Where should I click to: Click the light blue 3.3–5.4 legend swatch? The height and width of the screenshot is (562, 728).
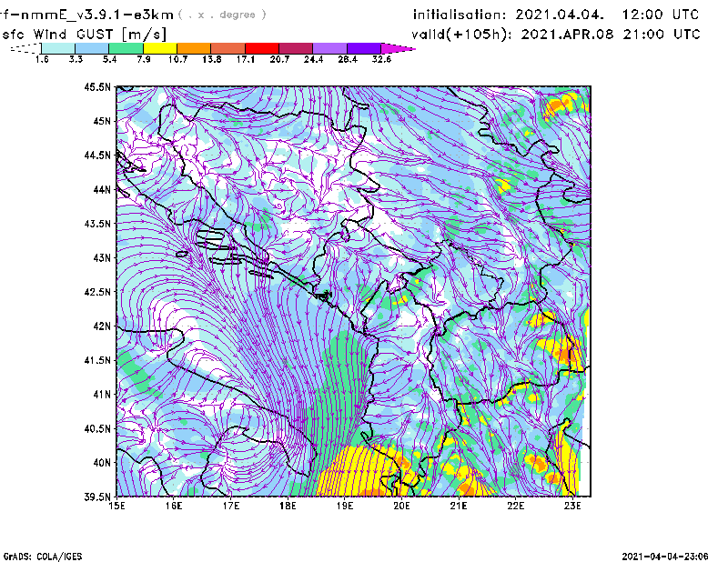click(x=92, y=48)
